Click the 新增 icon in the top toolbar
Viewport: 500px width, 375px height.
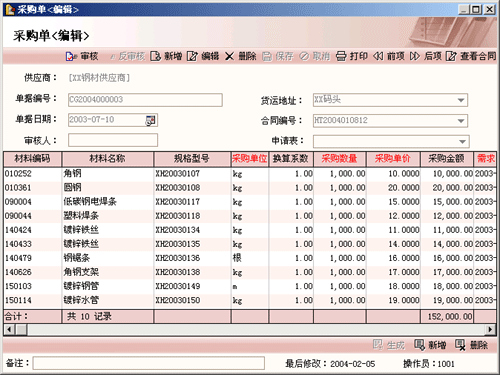click(156, 56)
